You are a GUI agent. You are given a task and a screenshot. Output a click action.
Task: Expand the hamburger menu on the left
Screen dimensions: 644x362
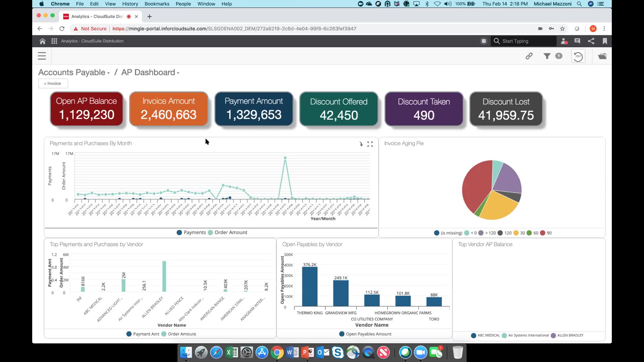point(42,56)
